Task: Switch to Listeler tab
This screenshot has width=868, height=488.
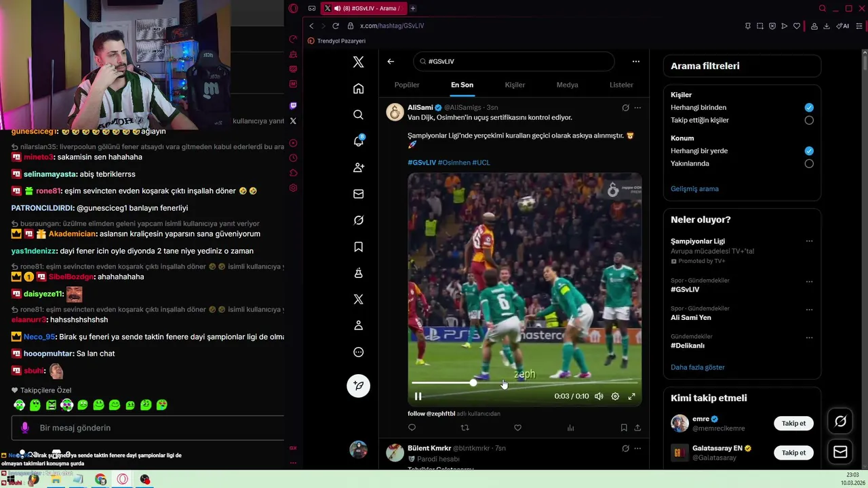Action: tap(621, 85)
